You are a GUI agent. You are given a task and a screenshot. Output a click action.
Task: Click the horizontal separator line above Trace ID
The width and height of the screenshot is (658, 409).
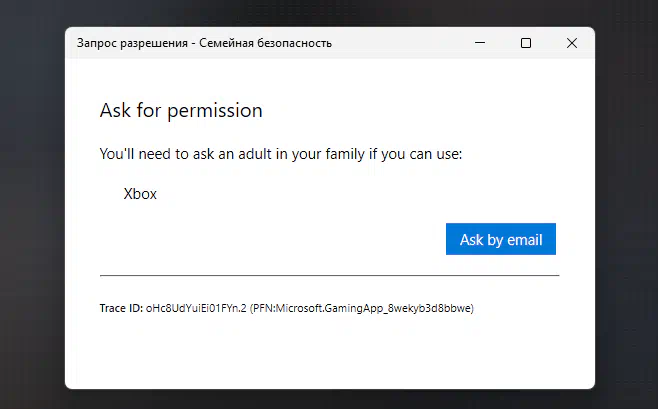(x=329, y=276)
